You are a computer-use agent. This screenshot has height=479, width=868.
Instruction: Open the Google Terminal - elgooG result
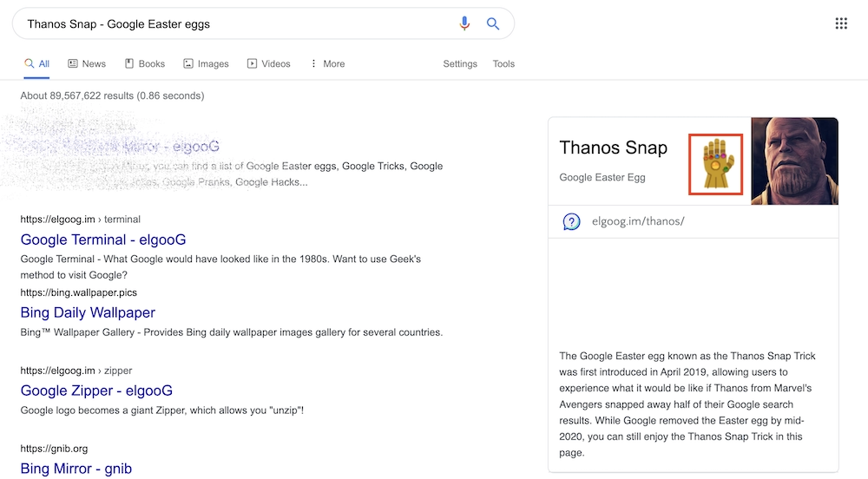click(103, 239)
